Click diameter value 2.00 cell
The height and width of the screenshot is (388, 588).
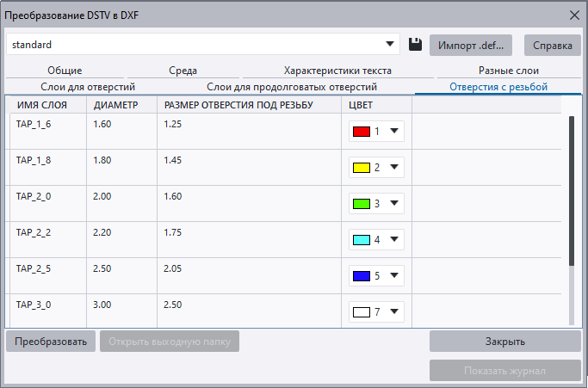(122, 204)
